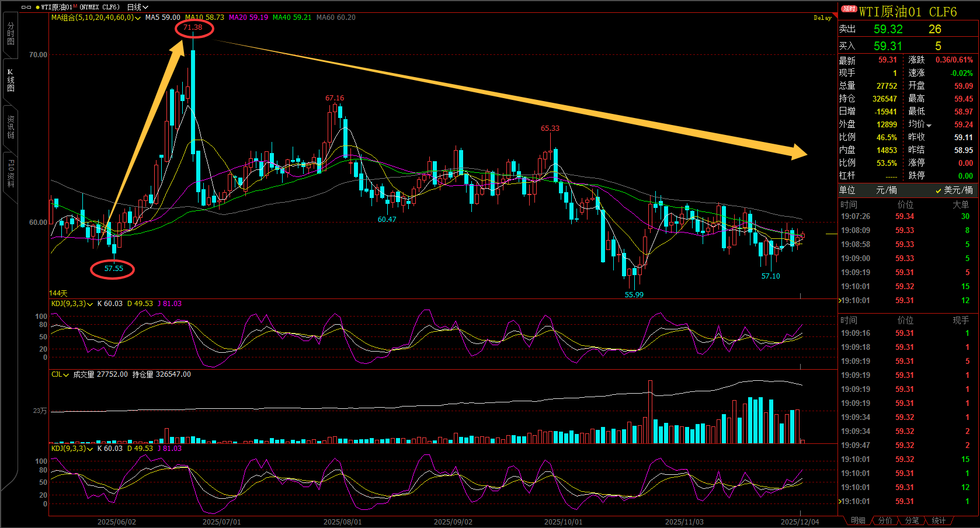Click the tallest red volume bar
Image resolution: width=980 pixels, height=528 pixels.
(x=650, y=412)
